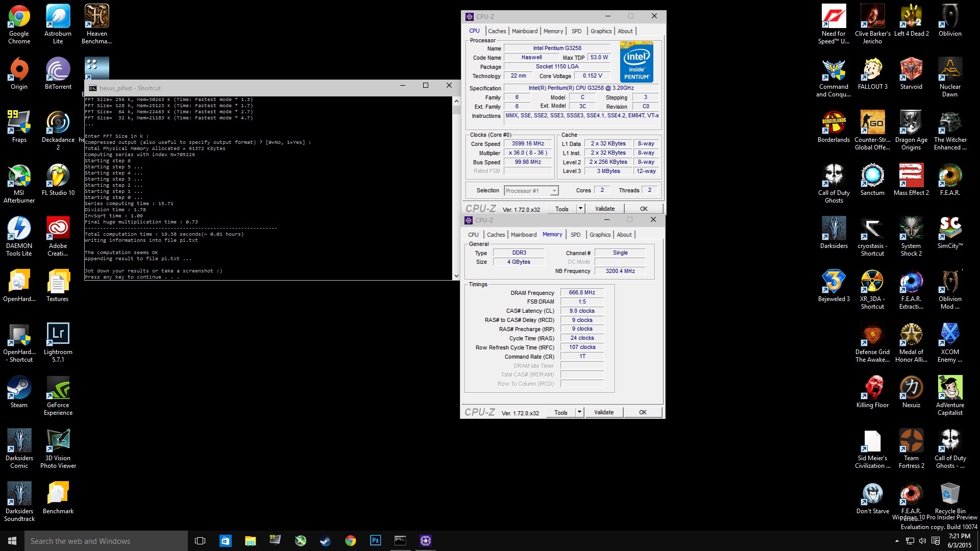Viewport: 980px width, 551px height.
Task: Click console scrollbar up arrow
Action: 456,101
